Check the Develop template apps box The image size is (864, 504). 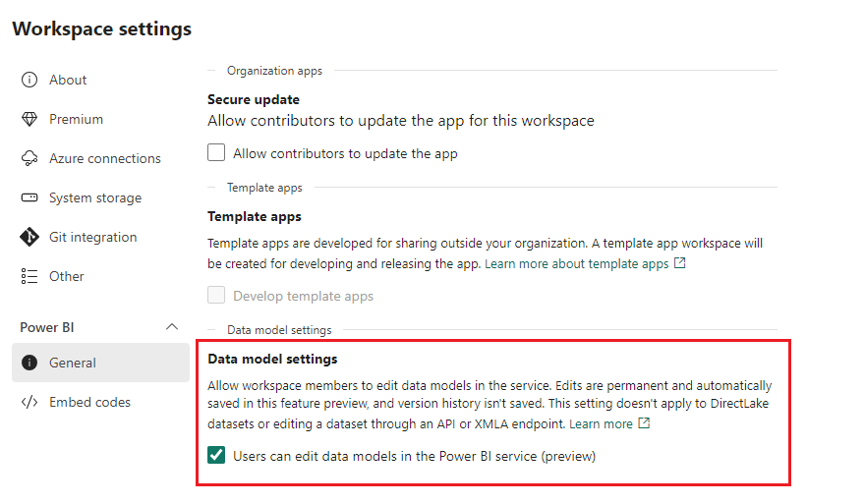point(216,296)
